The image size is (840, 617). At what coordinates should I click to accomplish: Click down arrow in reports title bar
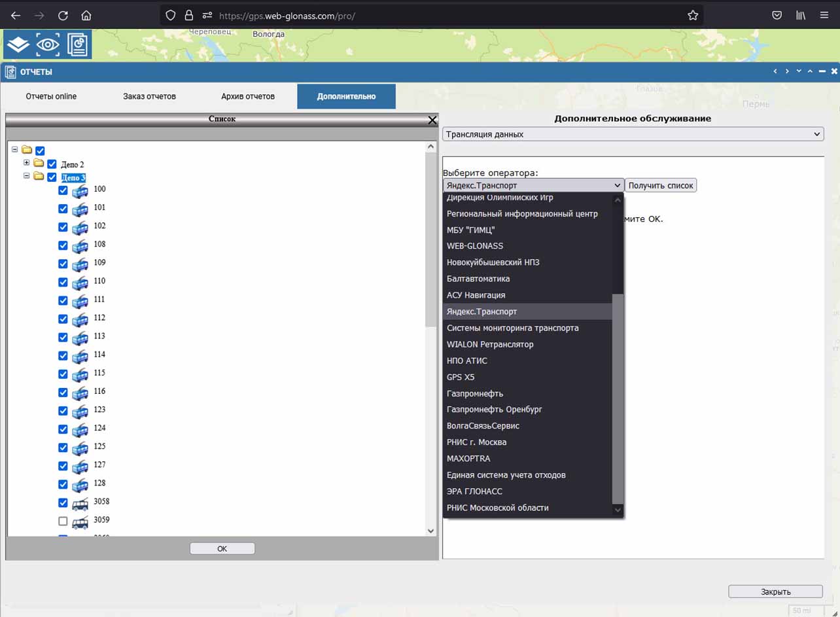tap(799, 71)
